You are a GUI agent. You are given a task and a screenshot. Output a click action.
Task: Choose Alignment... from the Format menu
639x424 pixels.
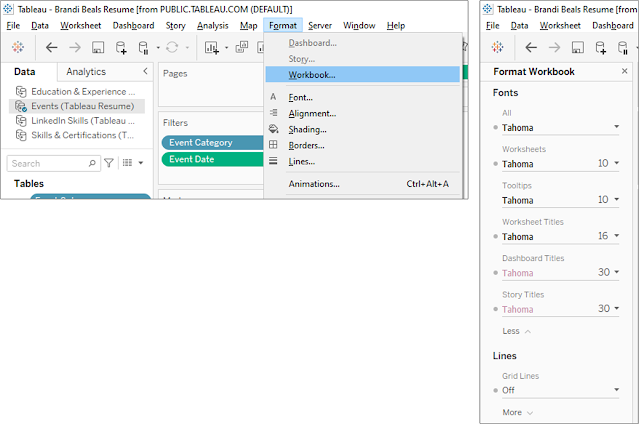coord(362,113)
